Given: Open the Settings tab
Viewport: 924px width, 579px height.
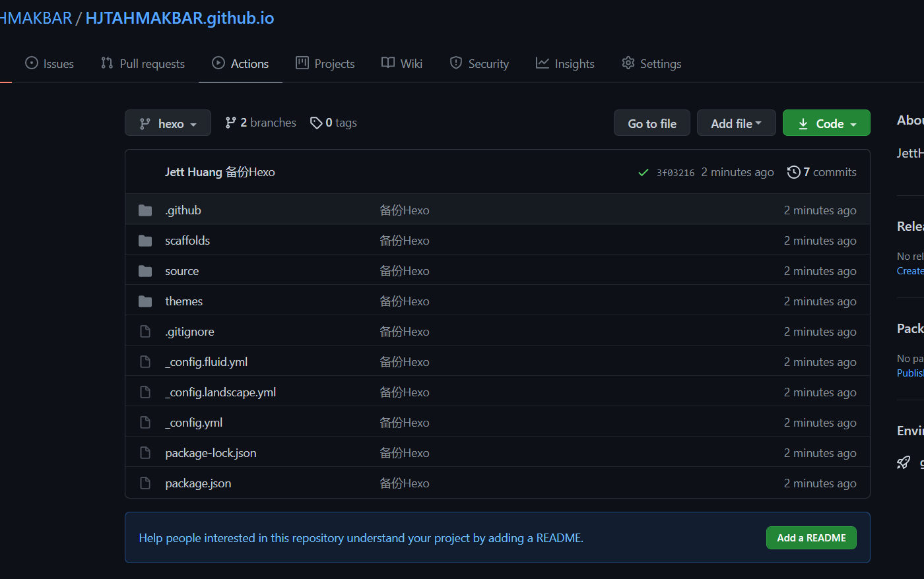Looking at the screenshot, I should pos(651,64).
